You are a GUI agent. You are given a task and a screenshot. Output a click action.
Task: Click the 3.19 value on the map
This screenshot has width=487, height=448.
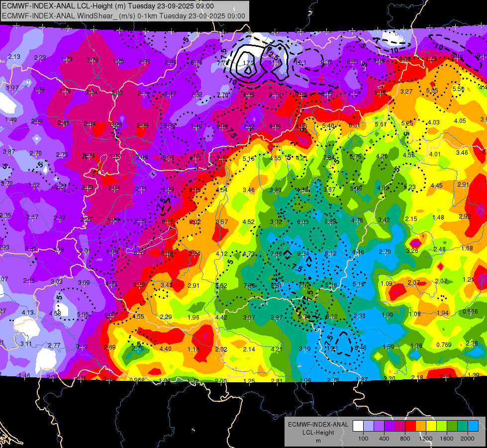304,349
